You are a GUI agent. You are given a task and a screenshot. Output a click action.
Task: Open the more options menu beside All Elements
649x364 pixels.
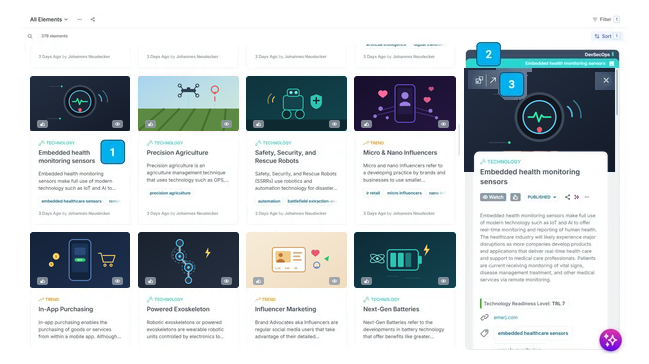click(79, 19)
